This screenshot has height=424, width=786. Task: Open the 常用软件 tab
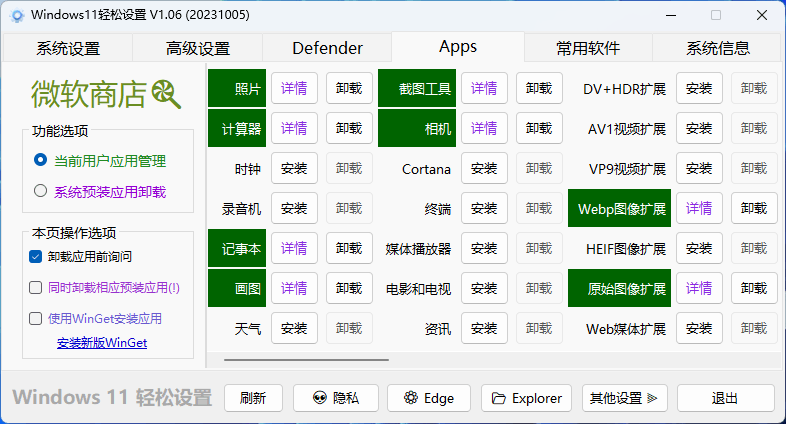pyautogui.click(x=588, y=48)
